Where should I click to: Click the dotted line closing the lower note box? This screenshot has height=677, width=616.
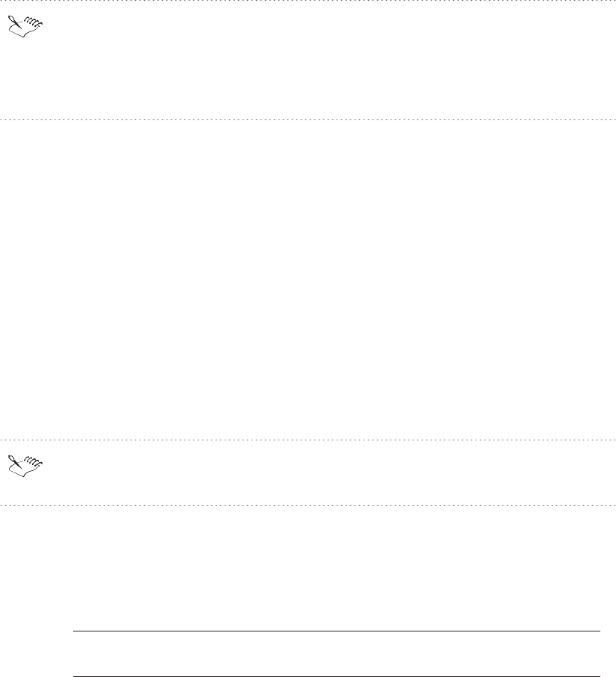(308, 505)
